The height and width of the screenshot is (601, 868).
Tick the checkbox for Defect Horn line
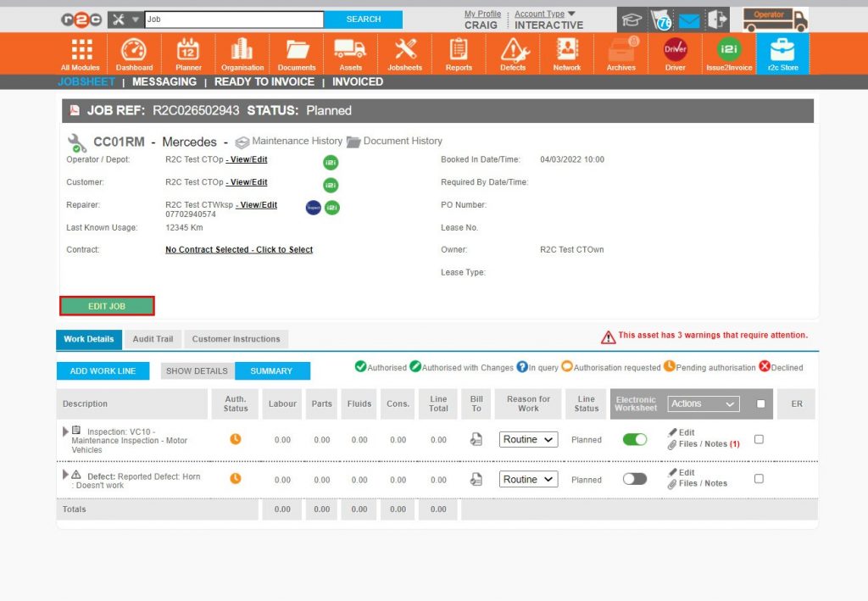coord(759,479)
